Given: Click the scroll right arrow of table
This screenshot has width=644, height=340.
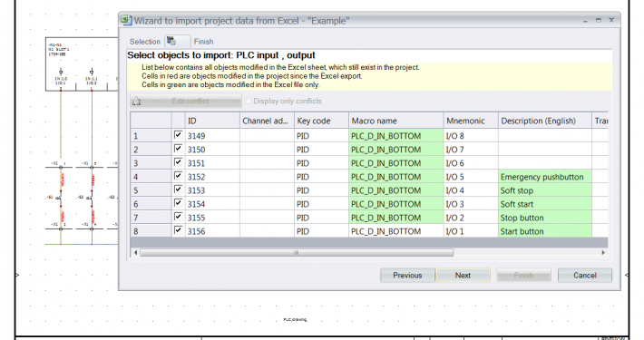Looking at the screenshot, I should 603,253.
